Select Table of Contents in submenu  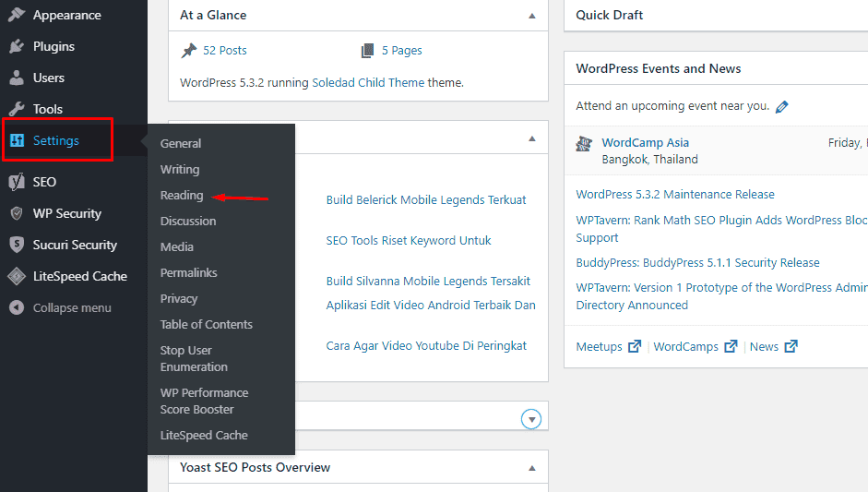(x=207, y=325)
